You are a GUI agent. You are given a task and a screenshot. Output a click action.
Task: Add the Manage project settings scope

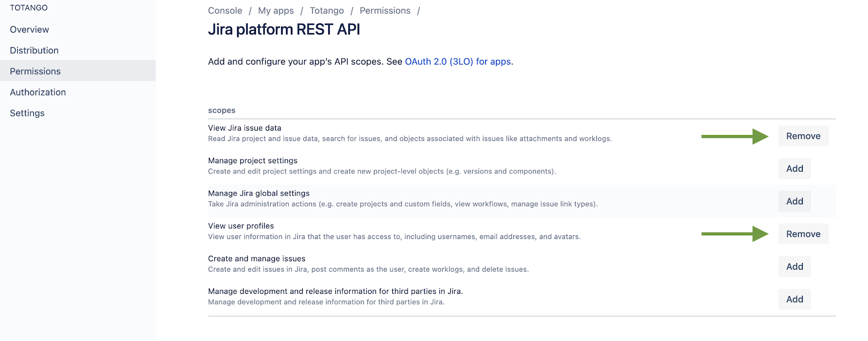tap(795, 169)
